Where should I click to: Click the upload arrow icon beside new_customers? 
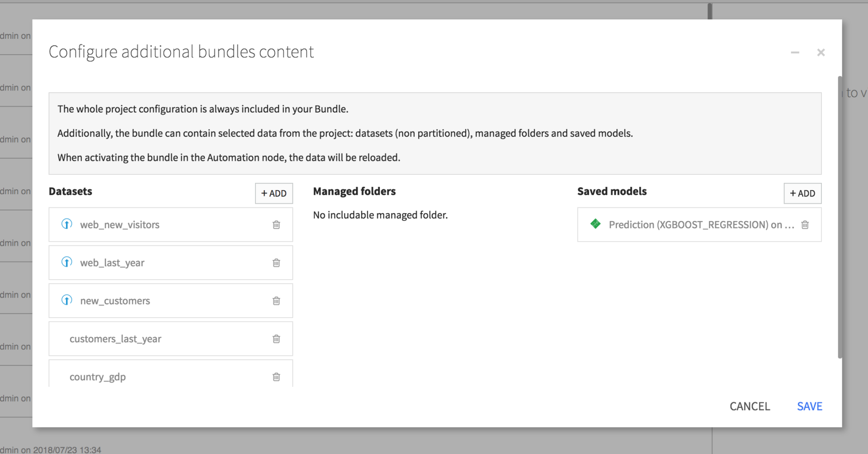(66, 300)
